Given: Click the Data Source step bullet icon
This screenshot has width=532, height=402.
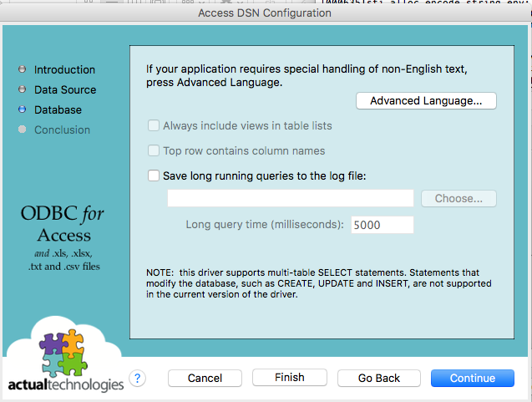Looking at the screenshot, I should [x=23, y=89].
